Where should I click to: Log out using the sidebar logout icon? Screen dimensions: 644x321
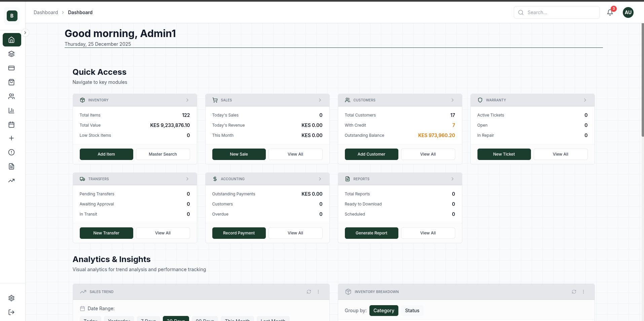11,312
